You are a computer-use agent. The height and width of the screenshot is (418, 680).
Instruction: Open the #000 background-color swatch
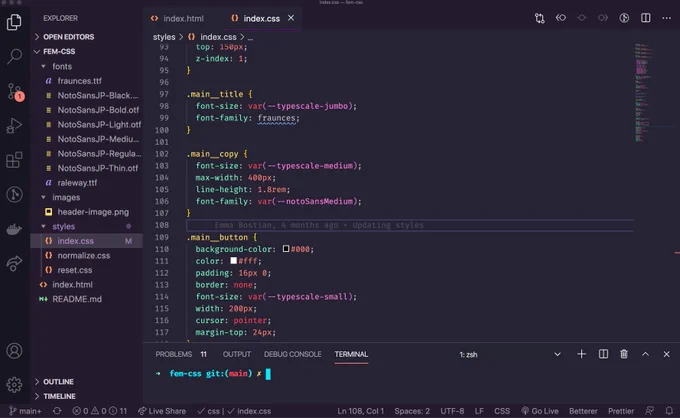click(x=286, y=249)
